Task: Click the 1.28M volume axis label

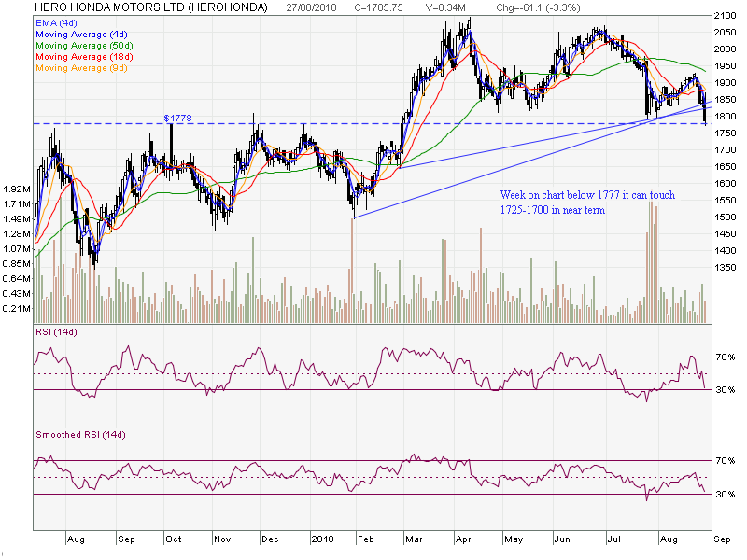Action: click(16, 234)
